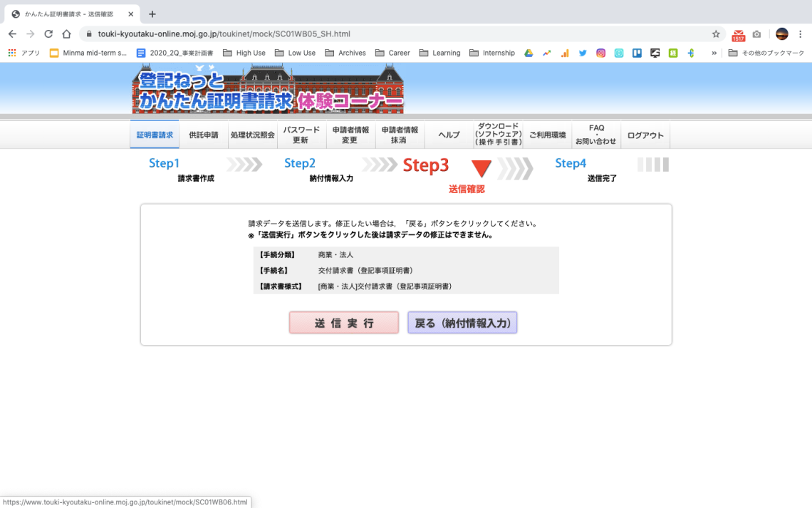Open the Career bookmark folder
This screenshot has height=508, width=812.
click(x=392, y=53)
